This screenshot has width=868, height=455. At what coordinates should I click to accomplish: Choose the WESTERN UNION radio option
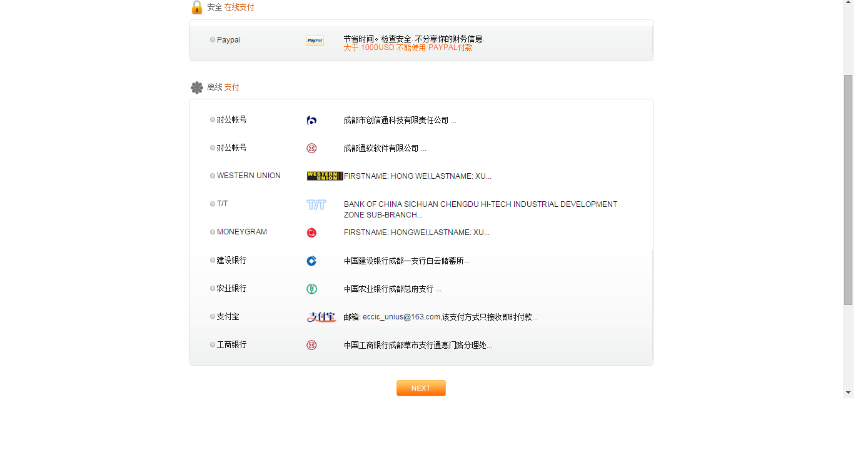pyautogui.click(x=213, y=176)
